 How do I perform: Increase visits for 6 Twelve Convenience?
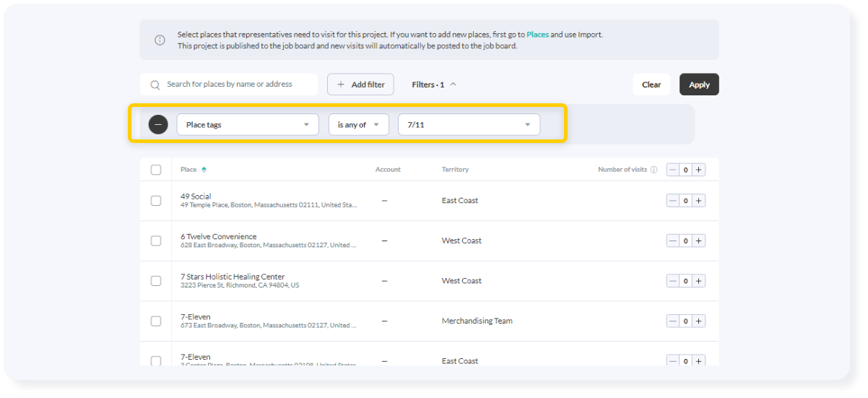699,241
